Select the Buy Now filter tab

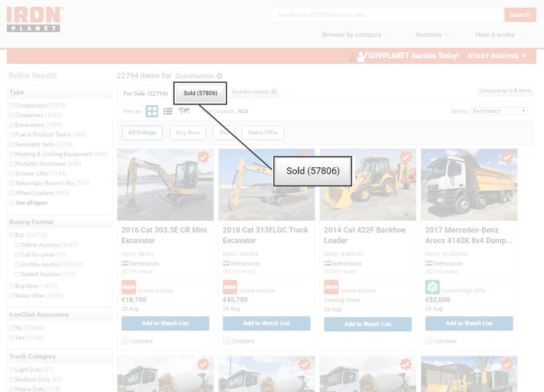tap(188, 132)
